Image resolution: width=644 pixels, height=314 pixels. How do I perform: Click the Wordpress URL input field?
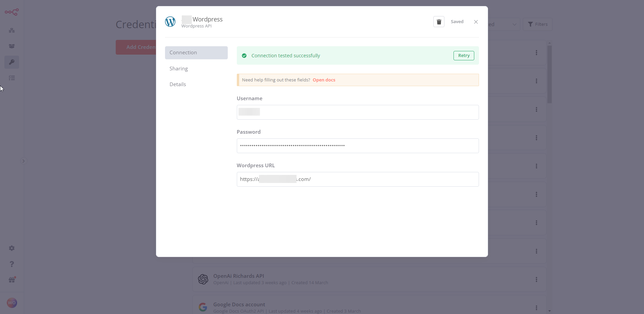pos(358,179)
